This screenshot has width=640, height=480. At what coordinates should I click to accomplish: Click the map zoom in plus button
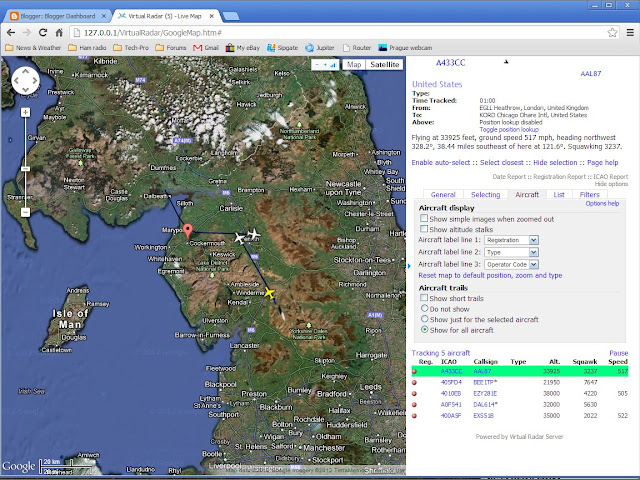pyautogui.click(x=25, y=112)
